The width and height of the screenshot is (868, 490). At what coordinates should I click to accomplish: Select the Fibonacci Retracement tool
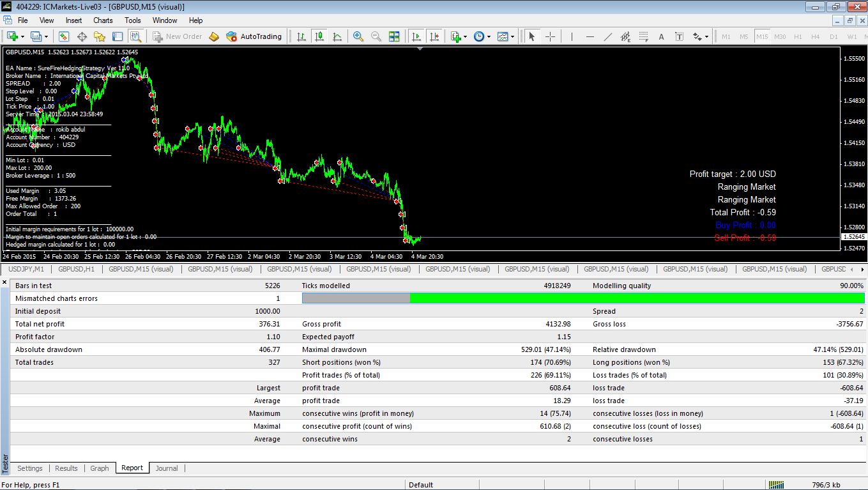[x=643, y=36]
